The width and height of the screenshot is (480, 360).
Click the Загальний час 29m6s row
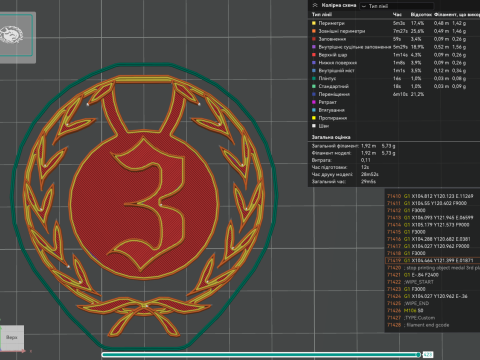344,182
